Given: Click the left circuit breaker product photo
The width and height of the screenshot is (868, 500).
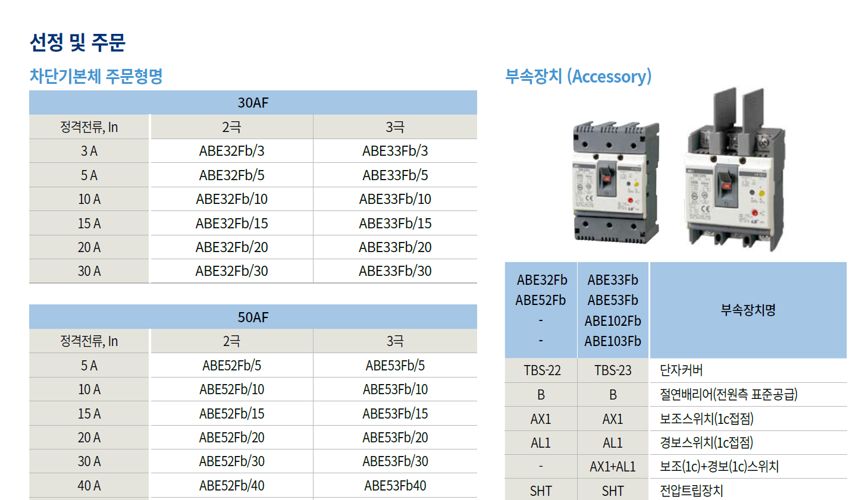Looking at the screenshot, I should (616, 182).
